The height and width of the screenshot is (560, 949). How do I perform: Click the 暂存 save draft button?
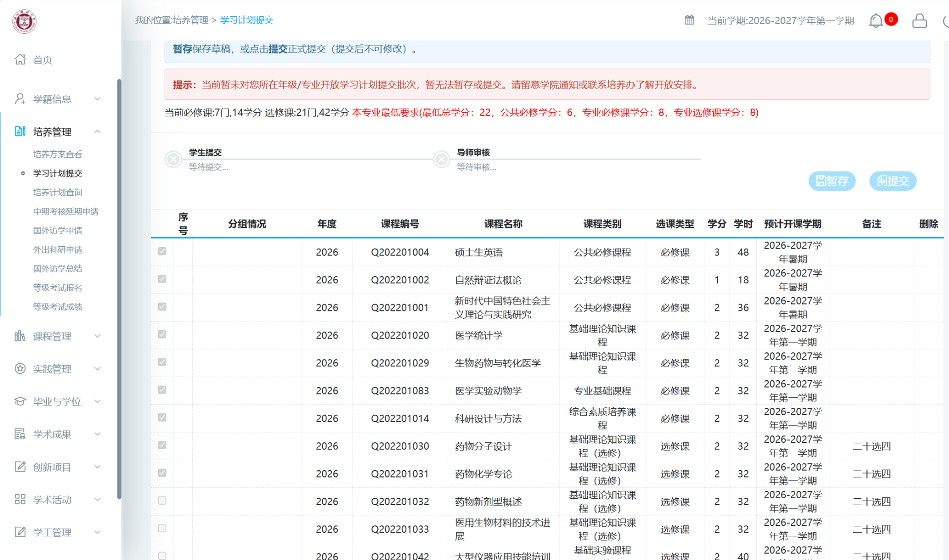[832, 181]
